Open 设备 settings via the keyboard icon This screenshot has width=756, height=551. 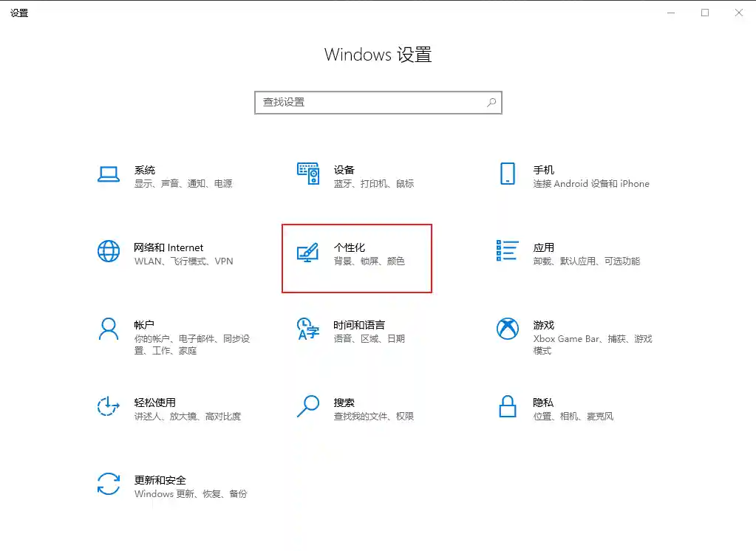308,175
